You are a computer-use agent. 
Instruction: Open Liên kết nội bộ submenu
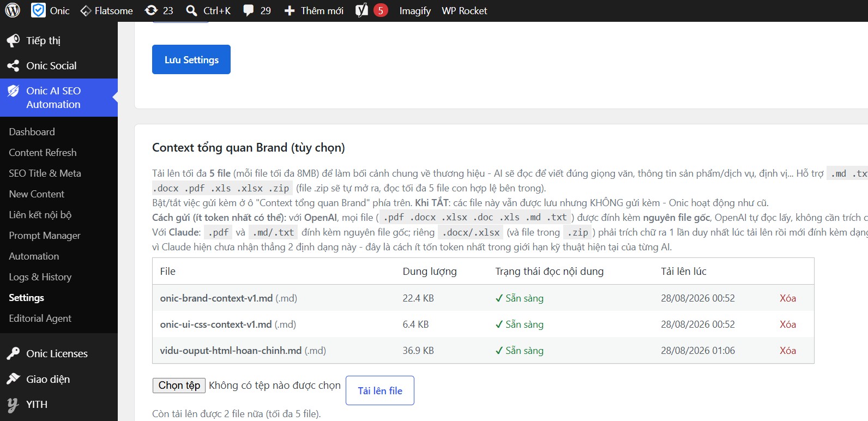click(x=40, y=215)
